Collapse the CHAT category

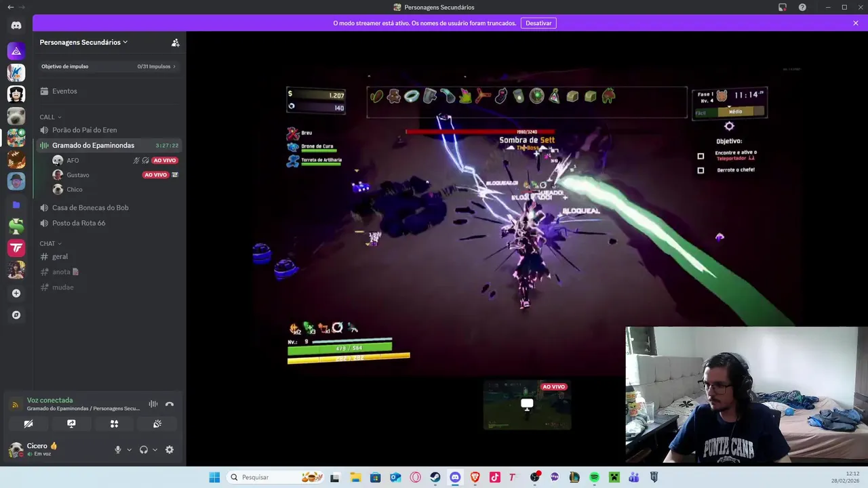pos(50,243)
